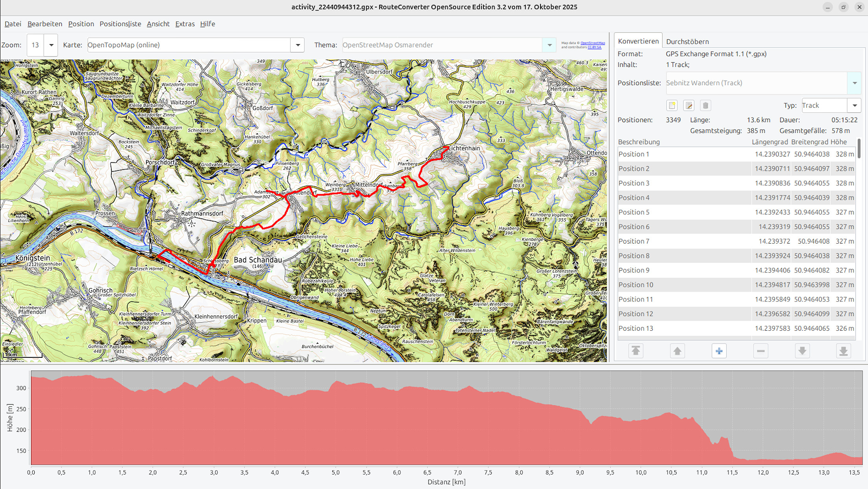The image size is (868, 489).
Task: Click the OpenStreetMap attribution link
Action: [592, 43]
